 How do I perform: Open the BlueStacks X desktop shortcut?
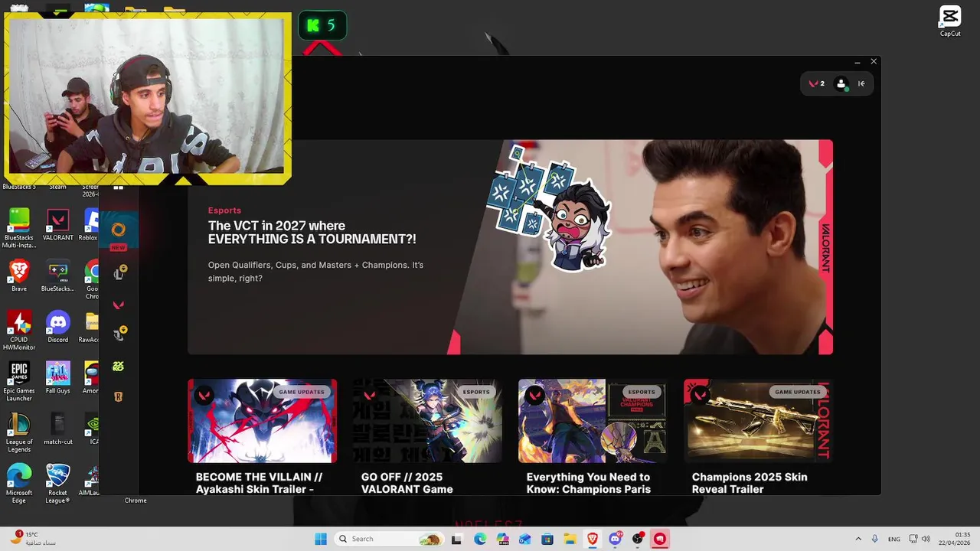pos(58,275)
